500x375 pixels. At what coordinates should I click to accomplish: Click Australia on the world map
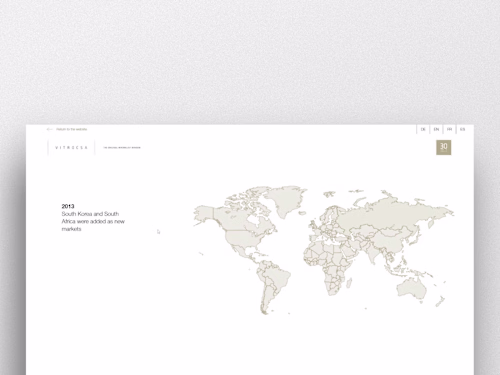coord(412,289)
